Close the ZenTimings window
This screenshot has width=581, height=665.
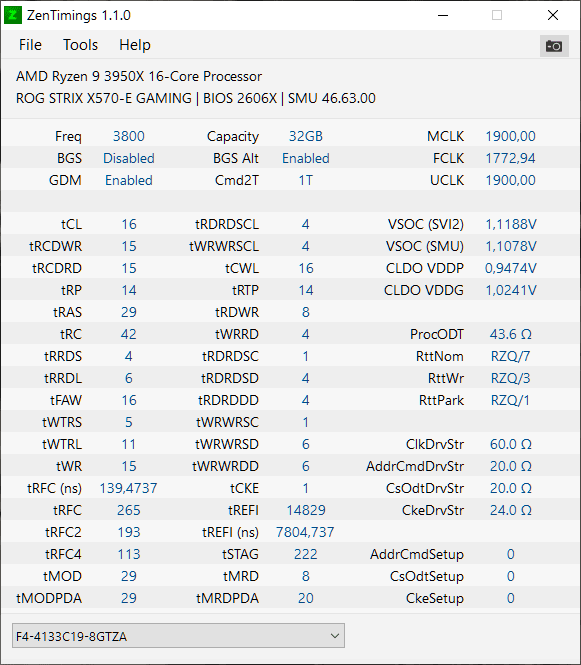click(553, 15)
